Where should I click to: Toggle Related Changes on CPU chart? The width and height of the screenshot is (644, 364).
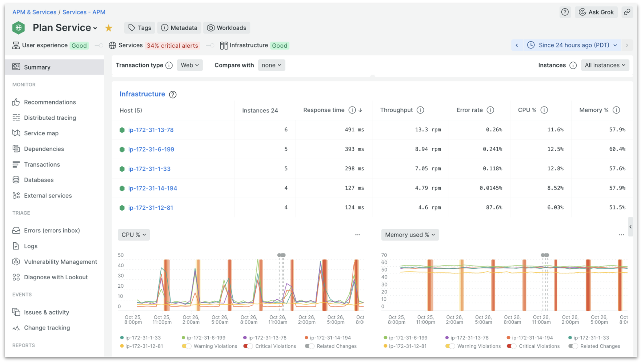[310, 346]
